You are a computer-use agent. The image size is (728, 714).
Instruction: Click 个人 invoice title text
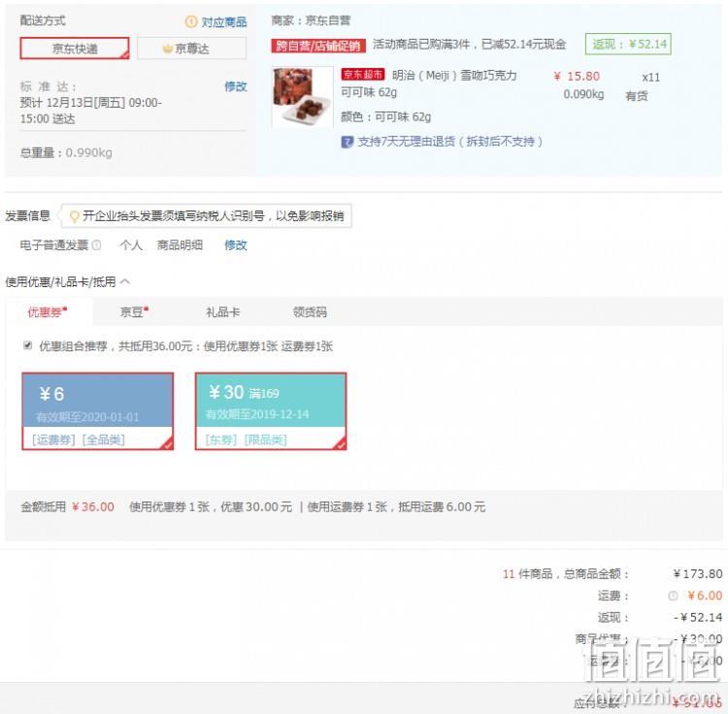pos(131,245)
